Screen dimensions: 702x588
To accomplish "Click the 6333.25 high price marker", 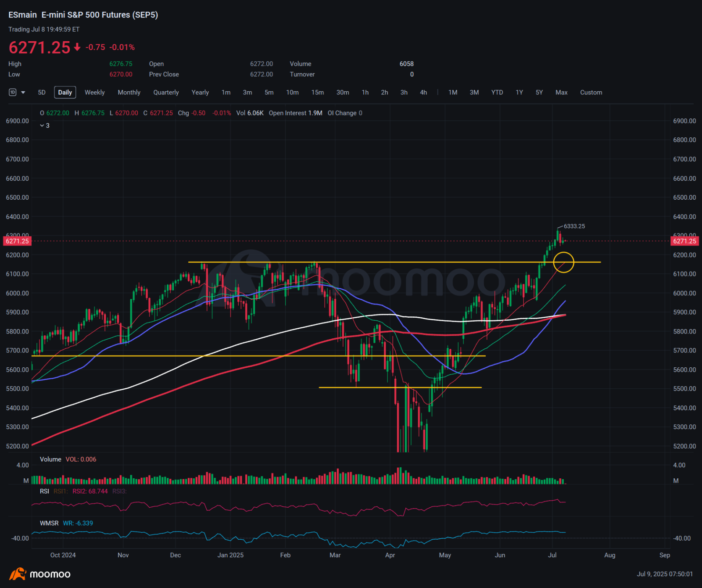I will pyautogui.click(x=574, y=226).
